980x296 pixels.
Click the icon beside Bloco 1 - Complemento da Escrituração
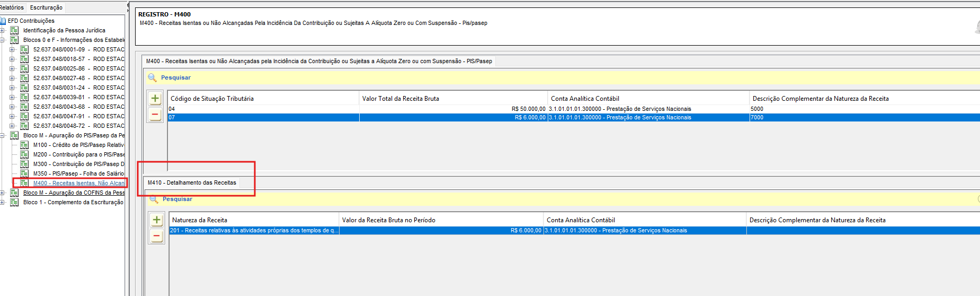[14, 202]
